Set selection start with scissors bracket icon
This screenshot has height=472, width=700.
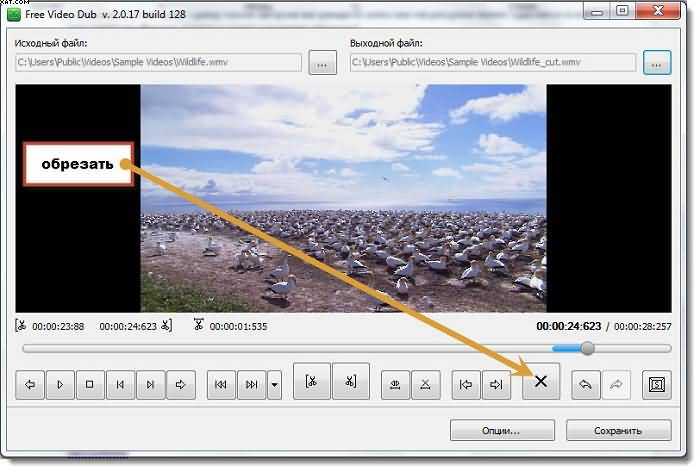pos(312,381)
